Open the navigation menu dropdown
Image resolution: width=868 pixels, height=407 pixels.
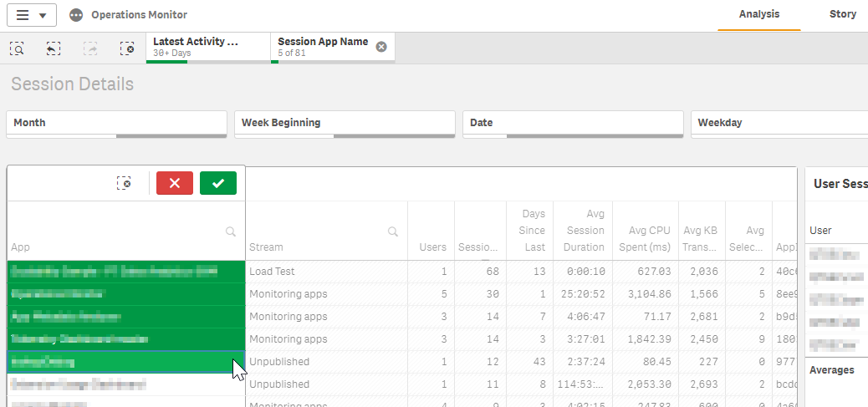click(32, 15)
